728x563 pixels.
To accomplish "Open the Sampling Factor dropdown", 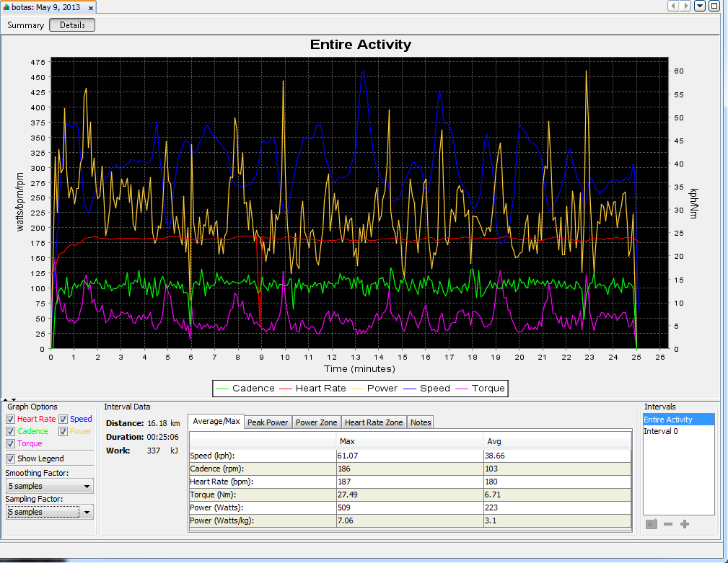I will click(49, 512).
